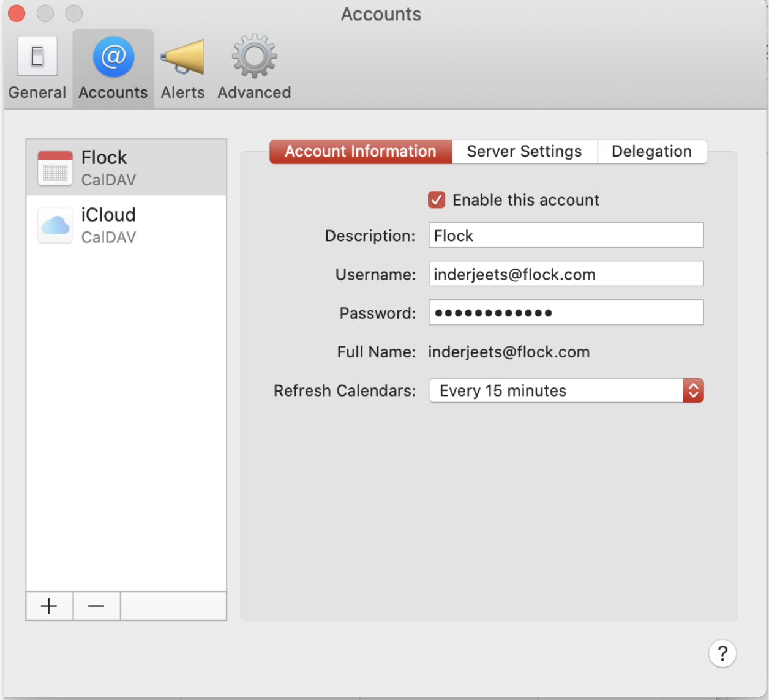The width and height of the screenshot is (769, 700).
Task: Open the Alerts preferences pane
Action: [182, 67]
